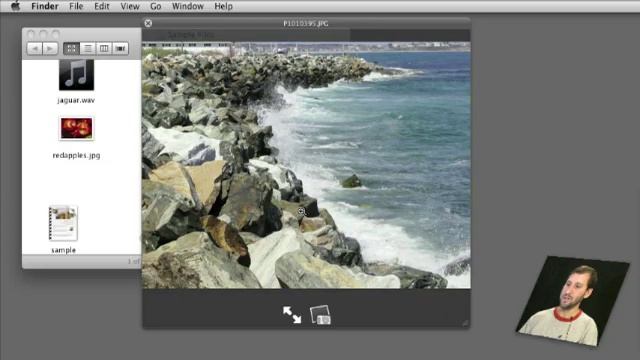Open the File menu

[x=76, y=6]
